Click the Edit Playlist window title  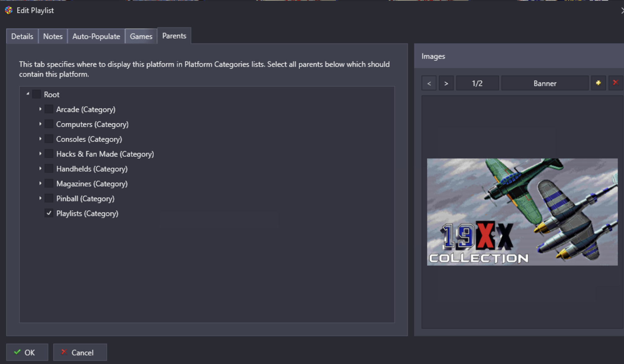pyautogui.click(x=35, y=10)
